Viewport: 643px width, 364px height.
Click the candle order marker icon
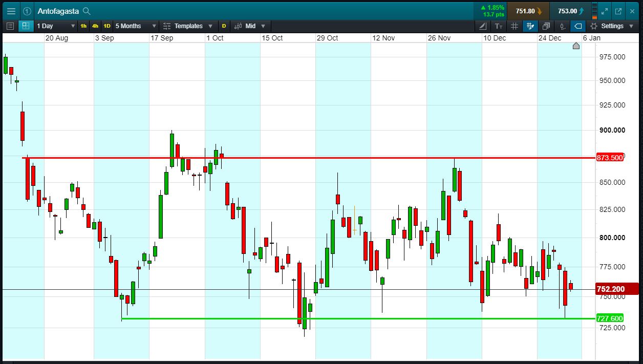562,26
